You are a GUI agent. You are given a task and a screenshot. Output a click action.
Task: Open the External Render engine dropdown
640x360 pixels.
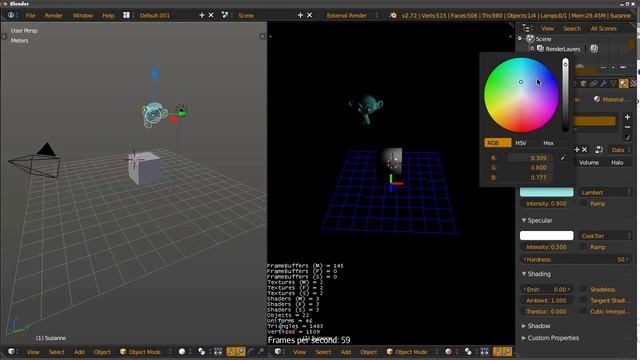coord(351,16)
